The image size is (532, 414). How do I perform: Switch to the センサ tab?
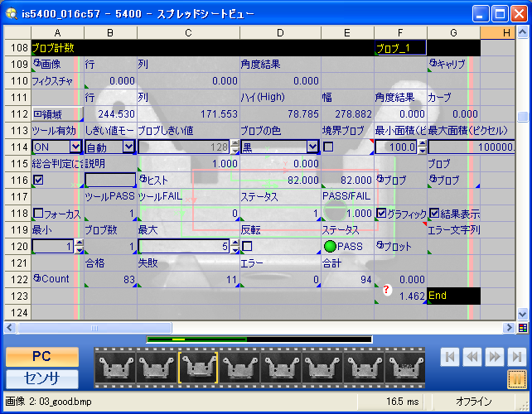42,379
